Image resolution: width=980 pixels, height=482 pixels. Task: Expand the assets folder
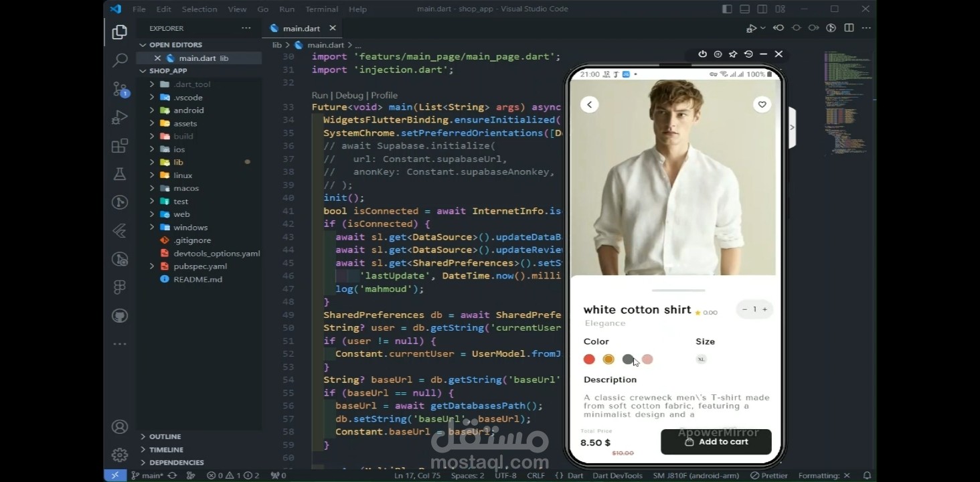(x=152, y=123)
